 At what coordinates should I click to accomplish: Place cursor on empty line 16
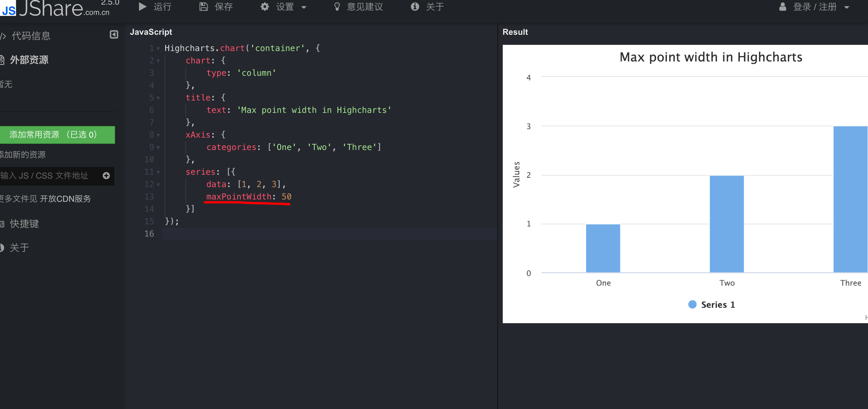coord(329,234)
